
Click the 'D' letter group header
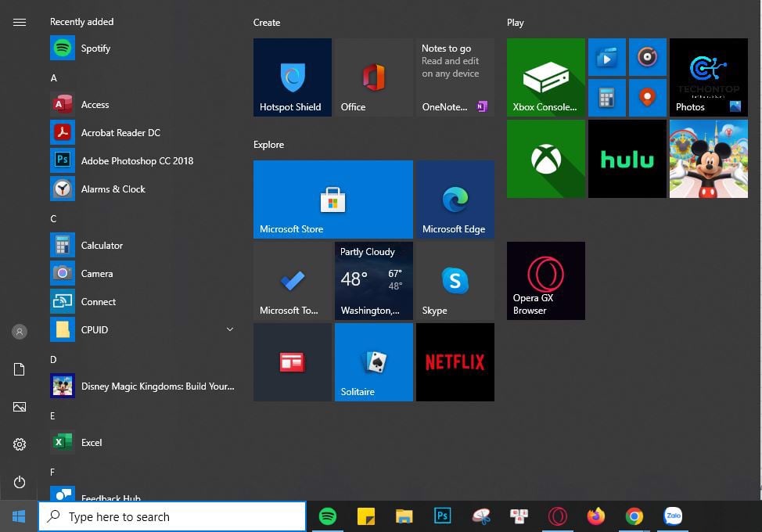click(x=53, y=360)
